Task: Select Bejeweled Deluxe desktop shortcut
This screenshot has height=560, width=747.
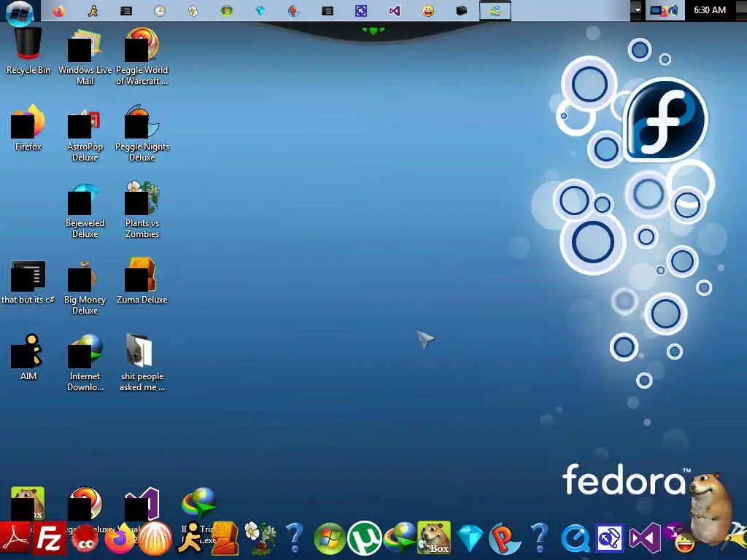Action: point(85,211)
